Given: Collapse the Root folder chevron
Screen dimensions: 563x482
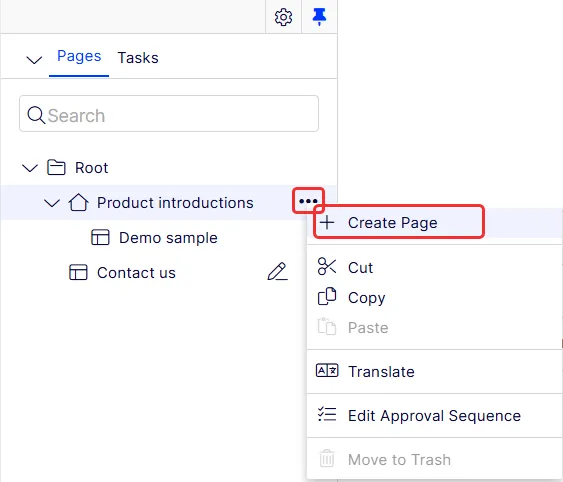Looking at the screenshot, I should pos(30,168).
